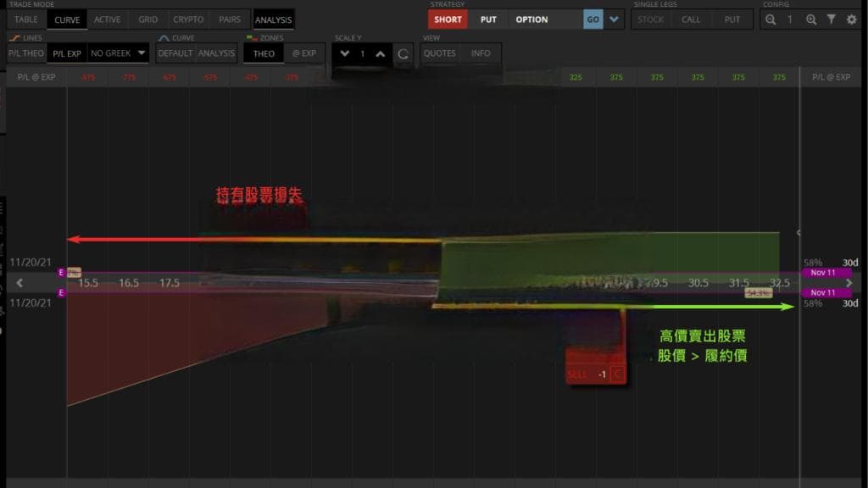Click the GO button
Image resolution: width=868 pixels, height=488 pixels.
coord(593,19)
